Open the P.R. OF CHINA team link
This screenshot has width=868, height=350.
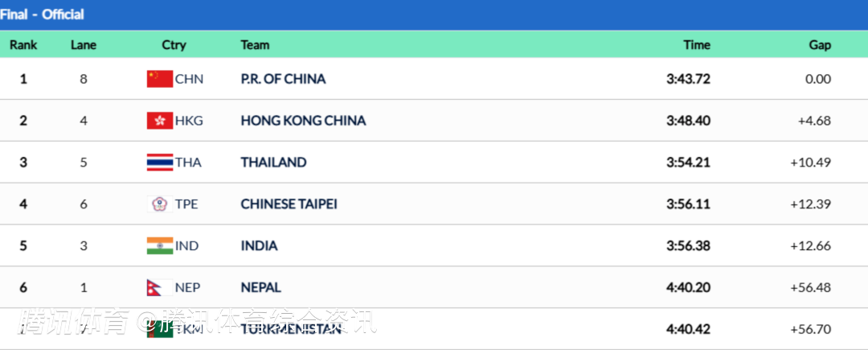[x=283, y=79]
